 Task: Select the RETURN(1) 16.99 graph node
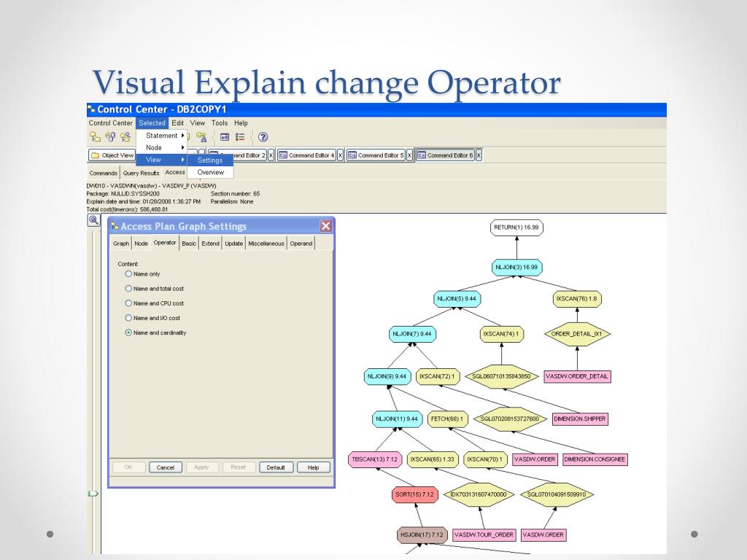(516, 227)
